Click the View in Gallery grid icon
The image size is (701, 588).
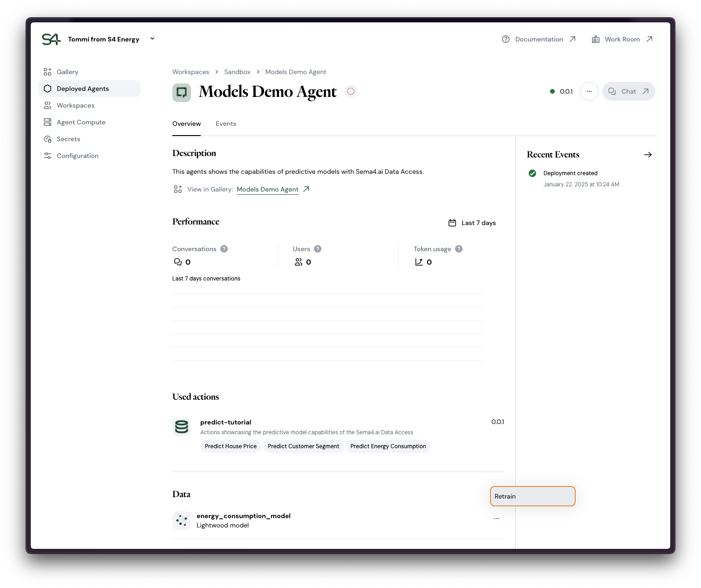click(178, 189)
